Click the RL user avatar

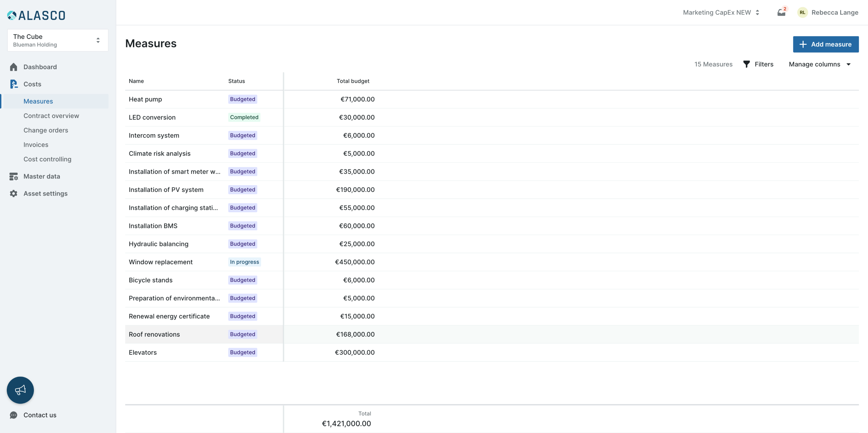coord(802,13)
